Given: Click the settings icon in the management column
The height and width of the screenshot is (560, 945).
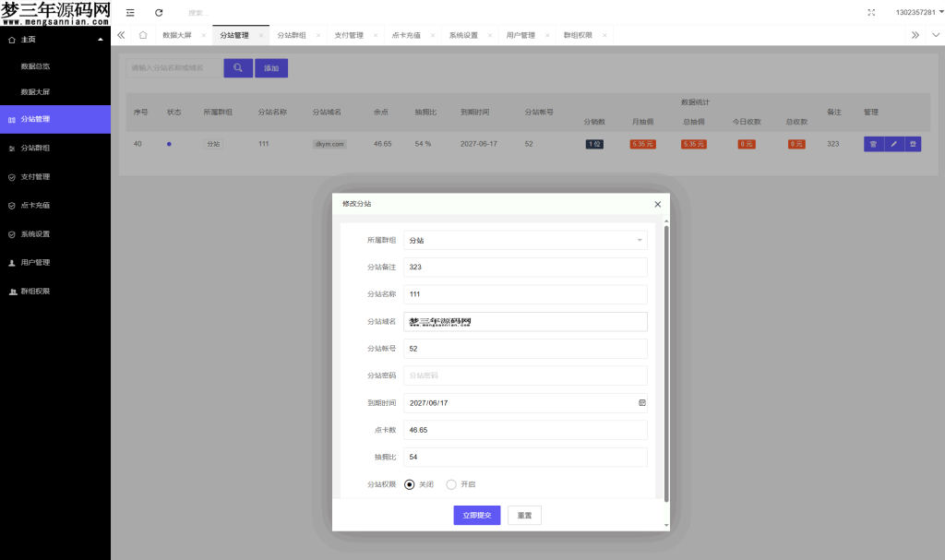Looking at the screenshot, I should [x=912, y=144].
